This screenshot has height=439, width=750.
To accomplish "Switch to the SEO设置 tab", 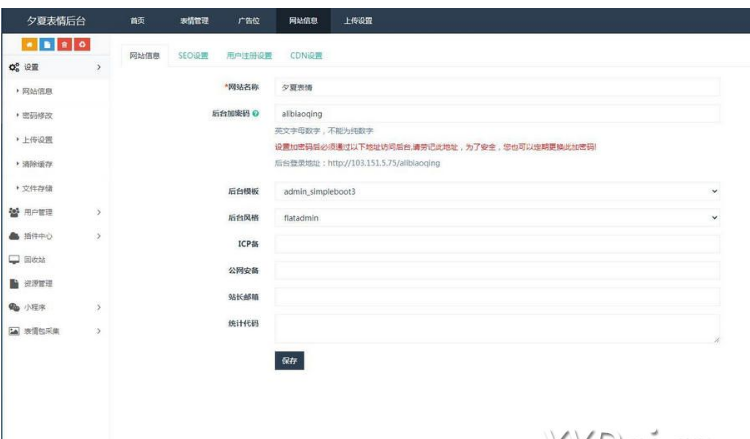I will tap(193, 56).
